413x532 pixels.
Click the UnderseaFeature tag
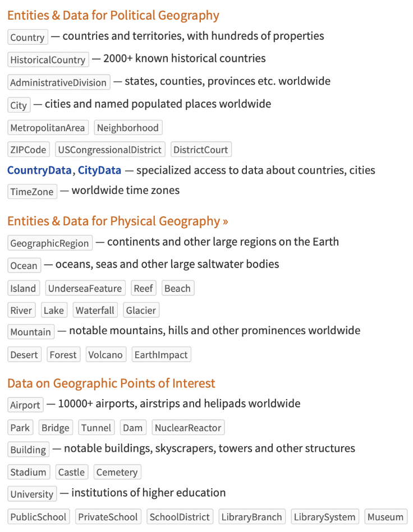coord(85,289)
